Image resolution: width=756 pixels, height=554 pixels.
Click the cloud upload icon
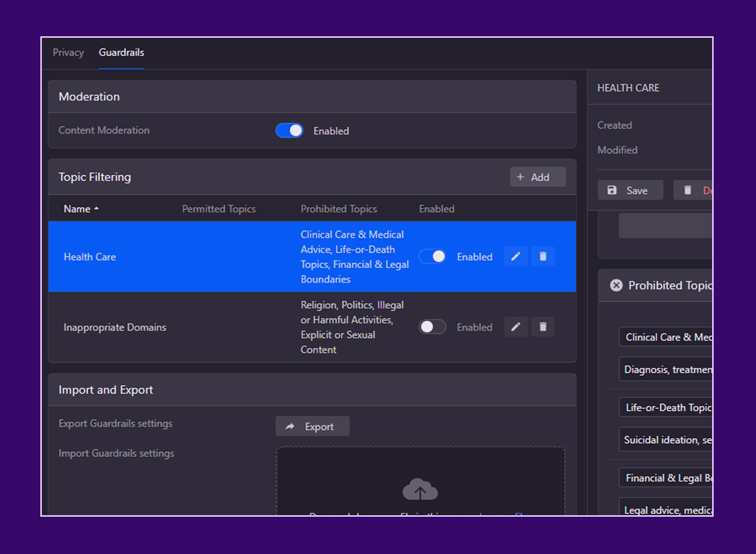pos(420,490)
